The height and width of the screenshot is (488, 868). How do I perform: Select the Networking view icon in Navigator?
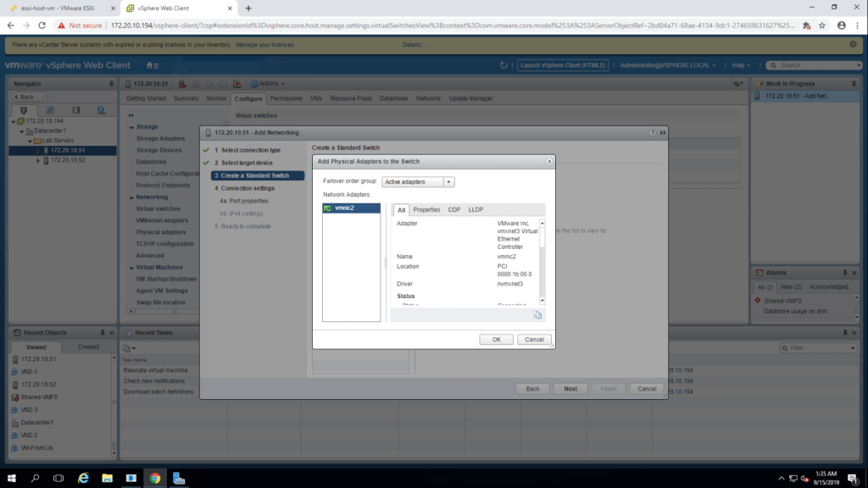tap(102, 110)
